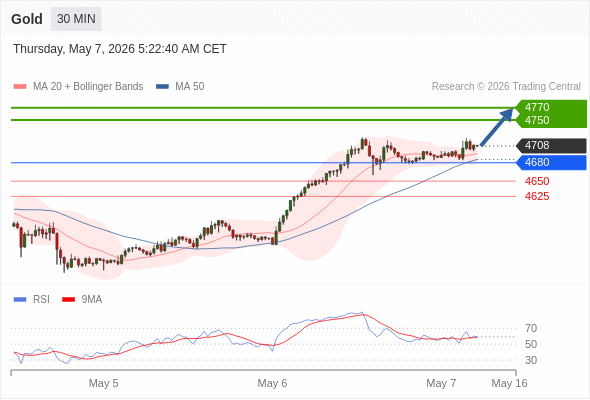Click the blue upward forecast arrow
590x400 pixels.
pyautogui.click(x=497, y=127)
